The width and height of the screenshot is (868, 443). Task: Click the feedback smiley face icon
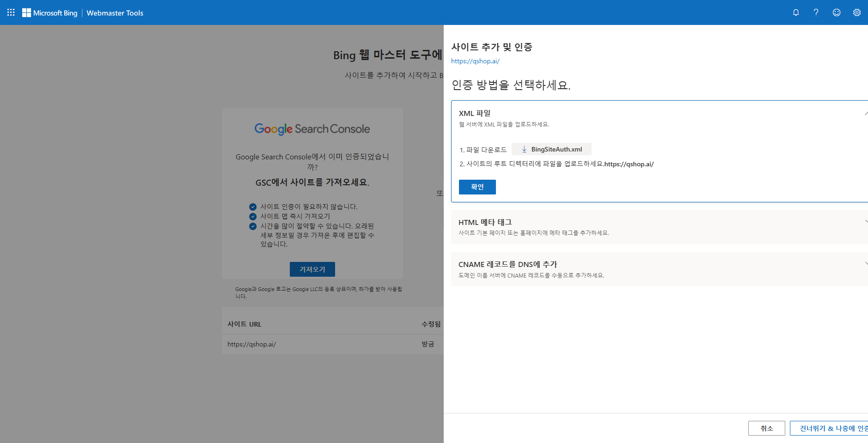pos(836,12)
